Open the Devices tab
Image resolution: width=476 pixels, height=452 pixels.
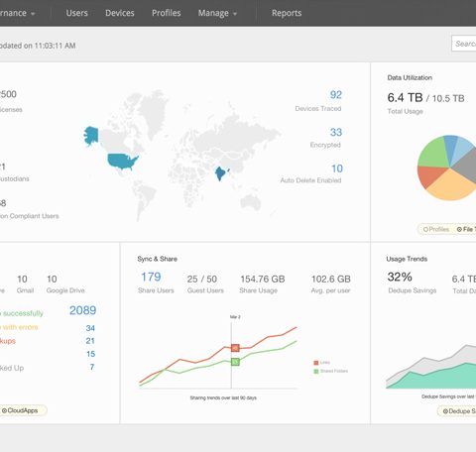coord(120,13)
